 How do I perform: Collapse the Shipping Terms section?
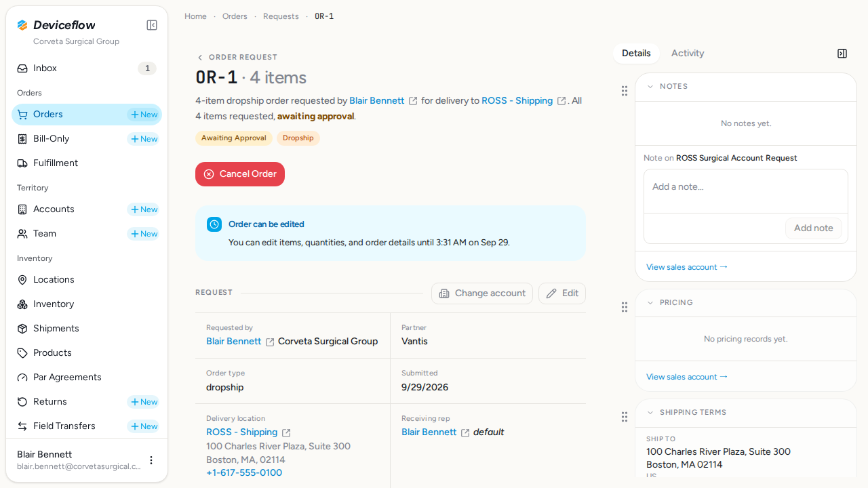[x=650, y=413]
